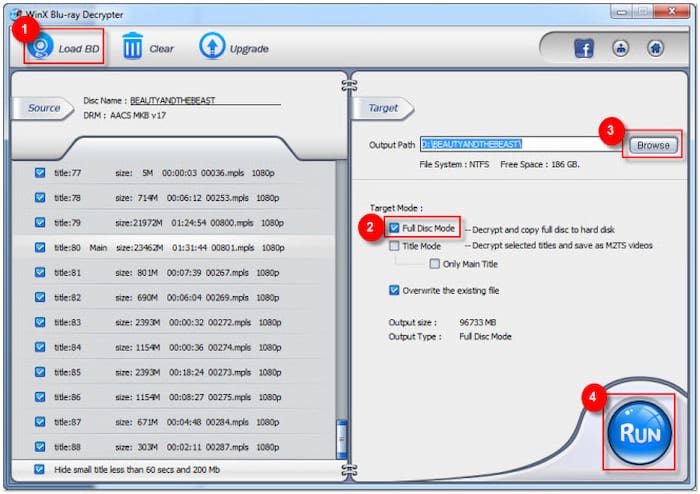700x494 pixels.
Task: Click the Upgrade arrow icon
Action: [x=212, y=46]
